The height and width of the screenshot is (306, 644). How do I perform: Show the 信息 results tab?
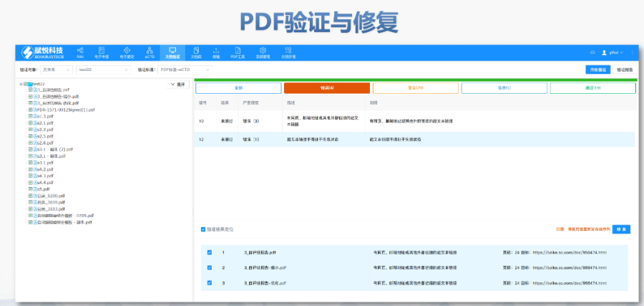tap(504, 88)
